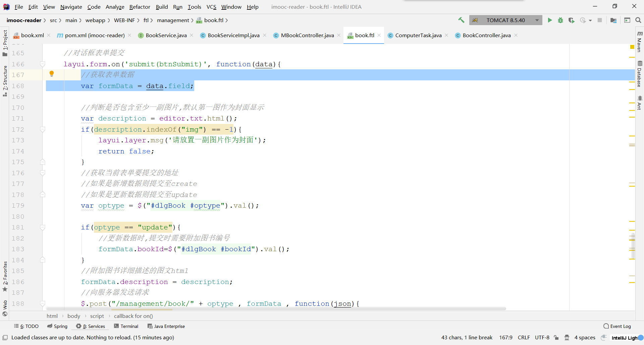Image resolution: width=644 pixels, height=345 pixels.
Task: Click the WEB-INF breadcrumb
Action: click(x=124, y=20)
